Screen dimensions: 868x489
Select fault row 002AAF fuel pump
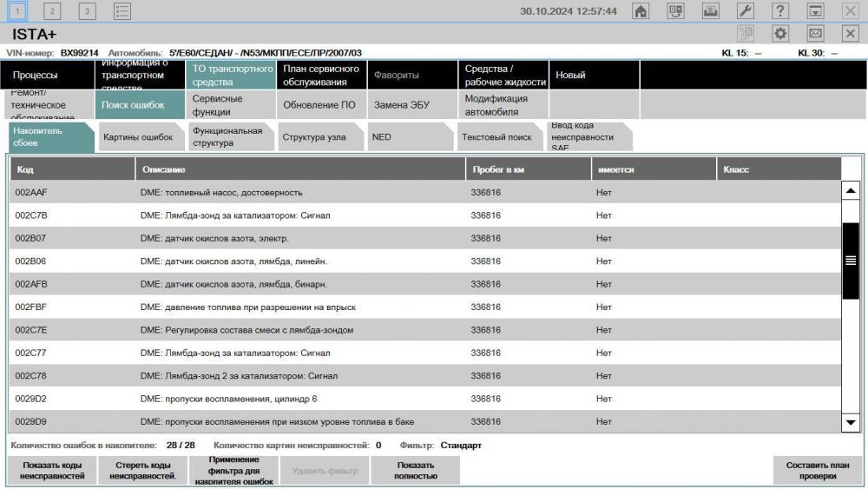[x=424, y=192]
